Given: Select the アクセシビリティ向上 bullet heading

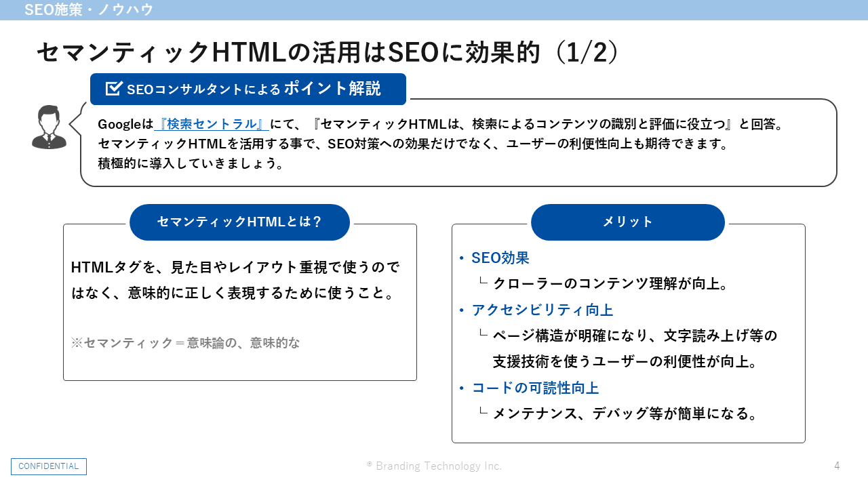Looking at the screenshot, I should pos(542,310).
